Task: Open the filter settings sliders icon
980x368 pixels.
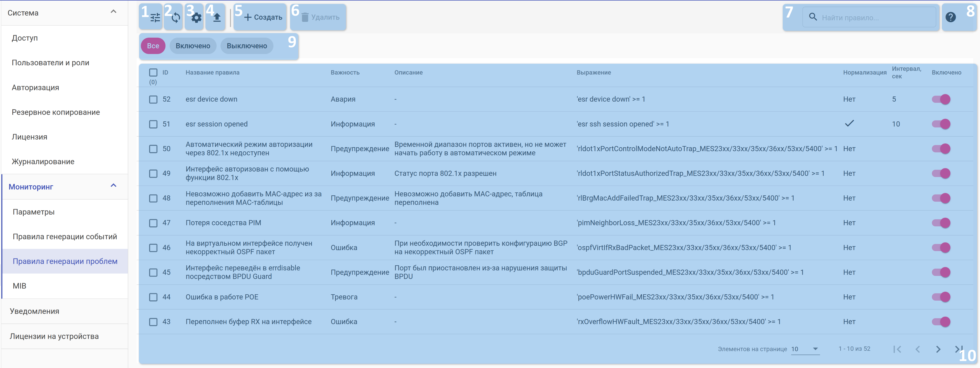Action: [x=155, y=18]
